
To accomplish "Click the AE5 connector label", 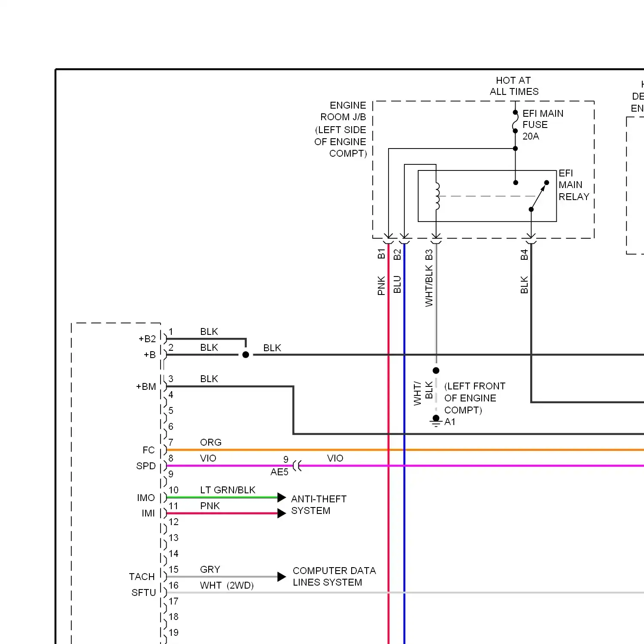I will (279, 472).
